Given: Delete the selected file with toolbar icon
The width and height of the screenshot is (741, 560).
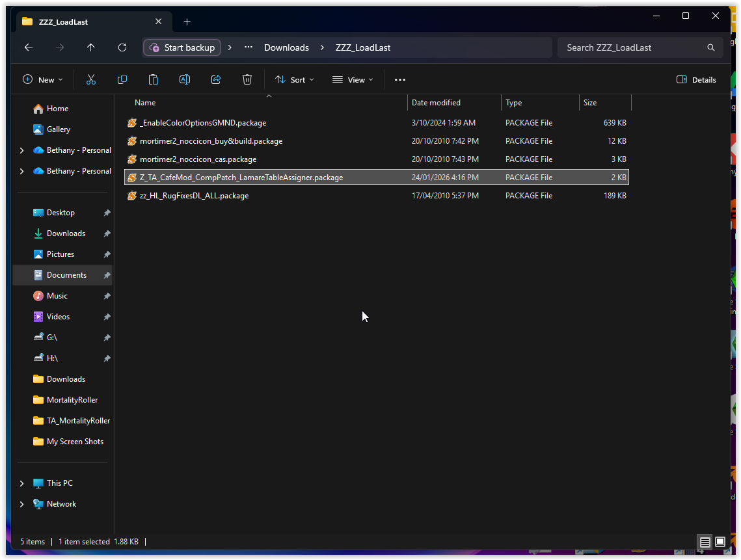Looking at the screenshot, I should click(x=247, y=79).
